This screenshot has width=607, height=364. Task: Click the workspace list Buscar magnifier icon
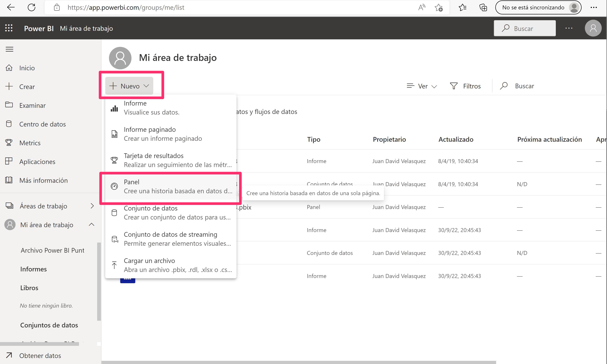504,86
